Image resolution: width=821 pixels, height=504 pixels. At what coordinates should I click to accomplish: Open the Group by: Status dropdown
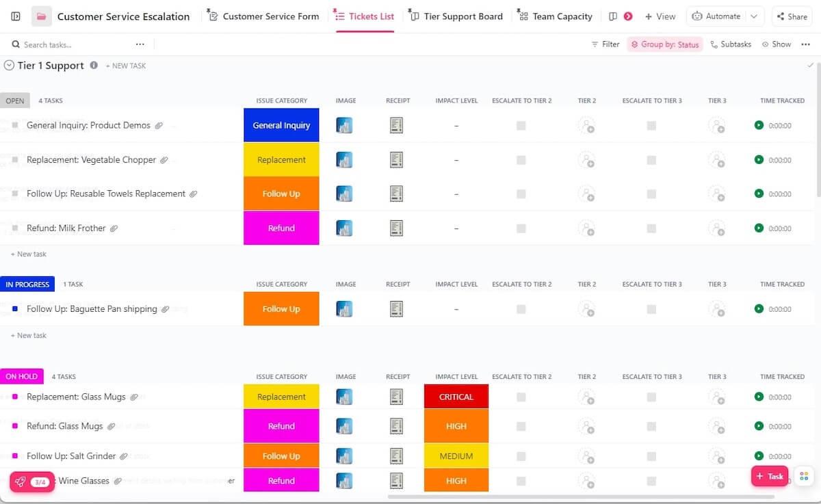tap(665, 44)
